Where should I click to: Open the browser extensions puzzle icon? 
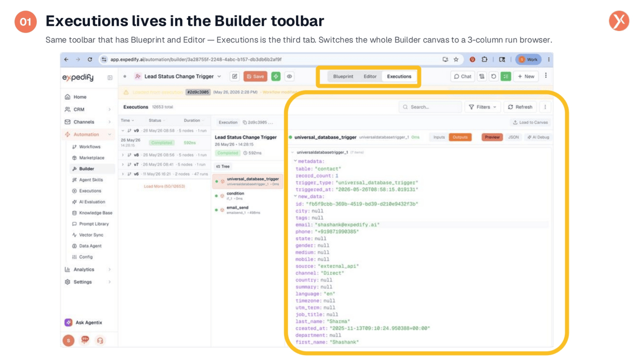(x=485, y=60)
